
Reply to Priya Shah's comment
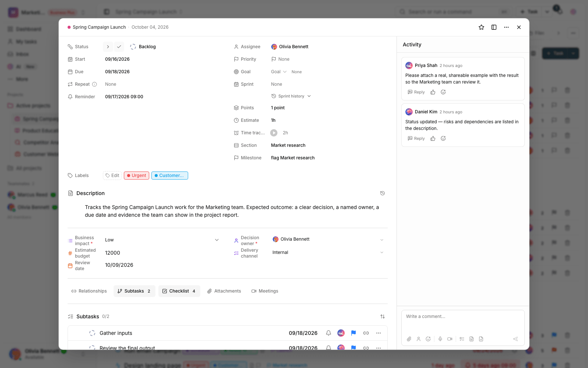click(416, 92)
